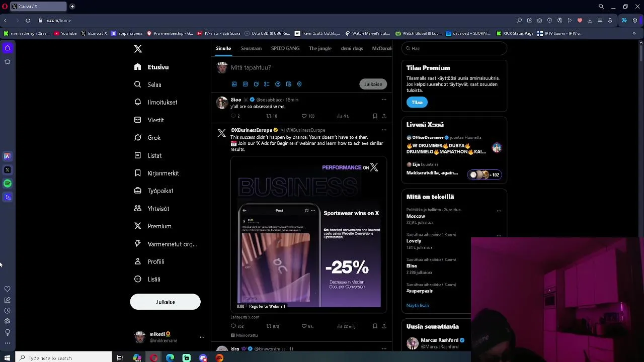Switch to the Seurataan tab
Screen dimensions: 644x362
(x=251, y=48)
